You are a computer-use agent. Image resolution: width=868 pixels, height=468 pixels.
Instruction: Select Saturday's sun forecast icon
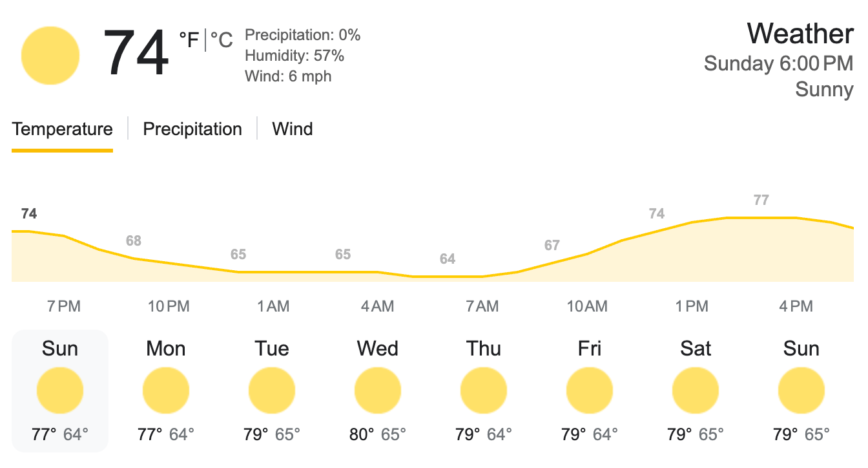coord(696,391)
